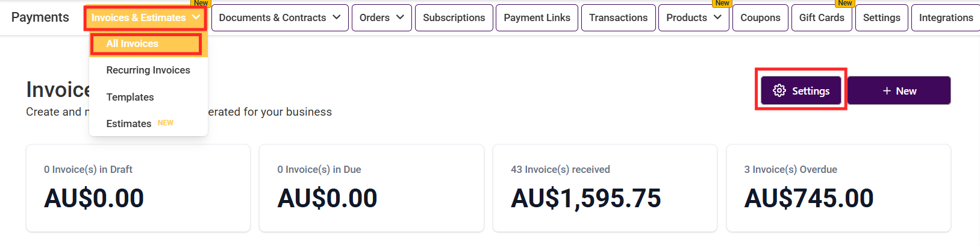Open Templates from the dropdown menu
Screen dimensions: 980x247
pos(130,97)
